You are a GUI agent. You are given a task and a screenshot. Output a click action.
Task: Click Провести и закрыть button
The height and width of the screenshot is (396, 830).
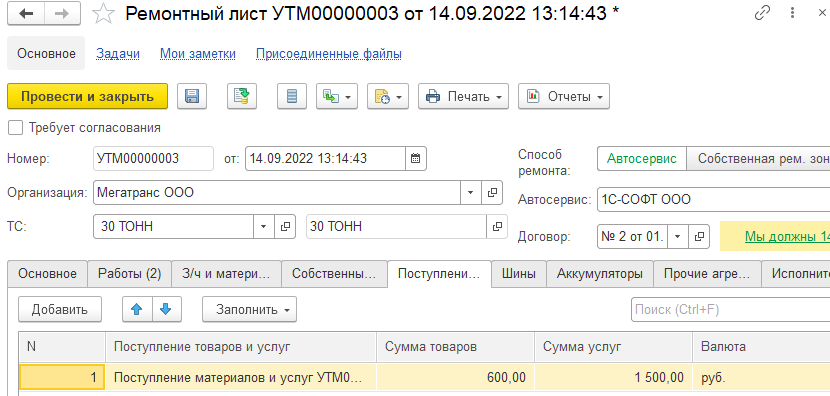[87, 96]
